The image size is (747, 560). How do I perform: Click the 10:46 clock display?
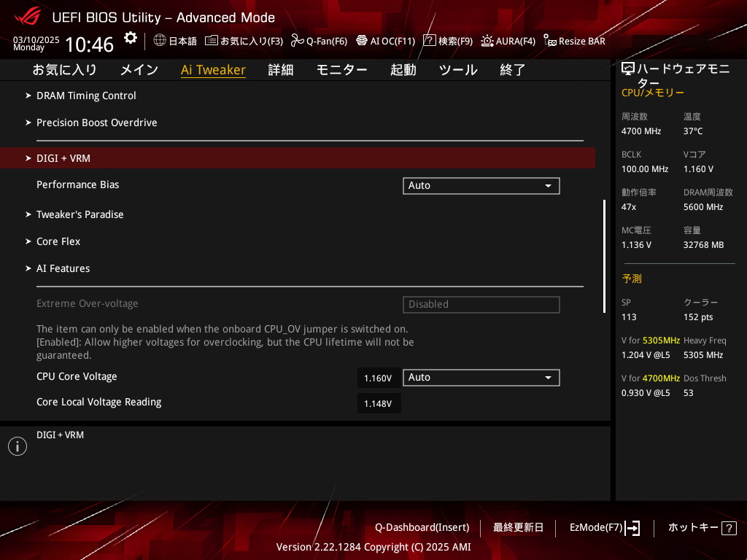point(89,44)
